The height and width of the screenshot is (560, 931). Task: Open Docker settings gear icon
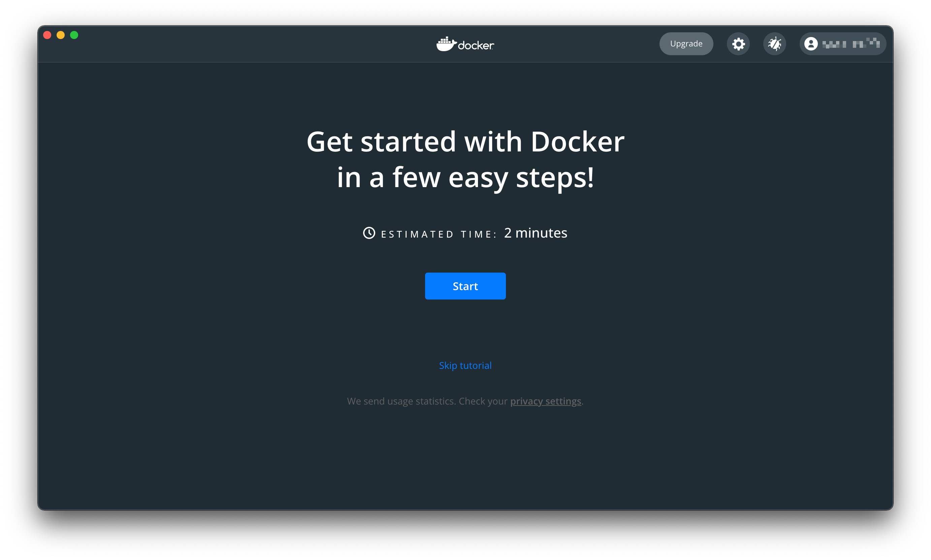click(738, 44)
